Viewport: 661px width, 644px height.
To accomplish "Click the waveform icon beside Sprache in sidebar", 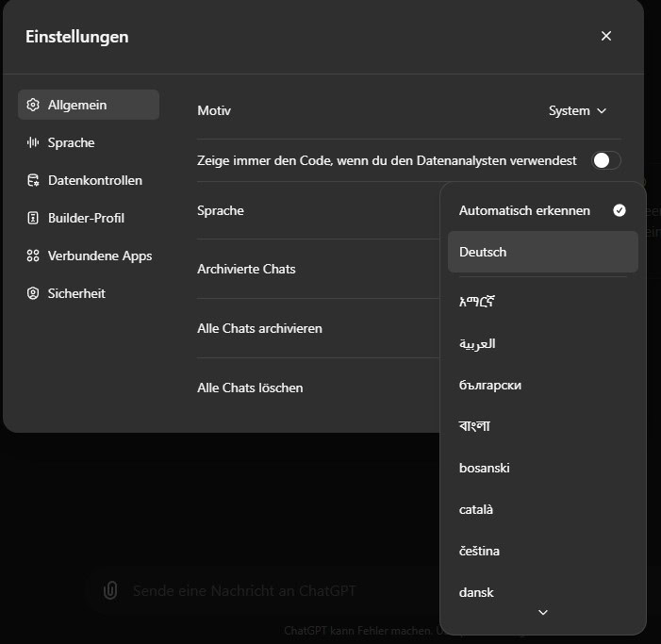I will click(x=33, y=142).
